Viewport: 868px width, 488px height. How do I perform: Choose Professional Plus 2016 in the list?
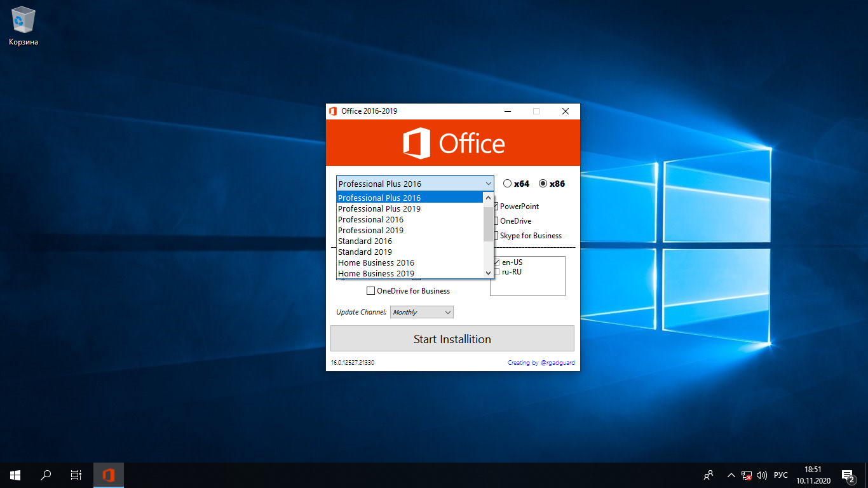point(410,198)
